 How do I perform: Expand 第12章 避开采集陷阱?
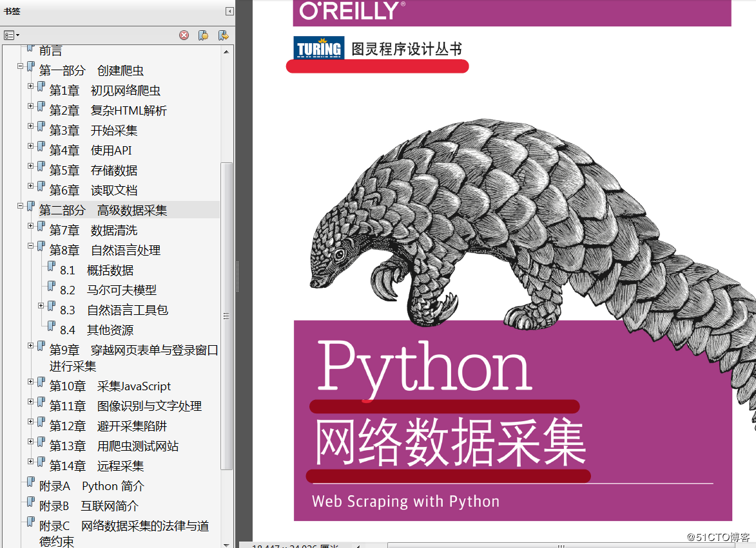click(x=31, y=421)
